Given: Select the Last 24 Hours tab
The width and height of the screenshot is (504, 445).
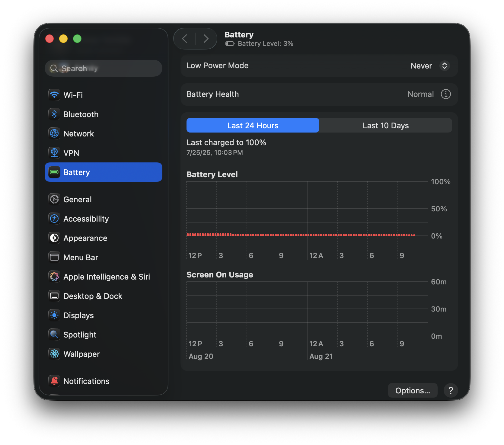Looking at the screenshot, I should tap(253, 126).
